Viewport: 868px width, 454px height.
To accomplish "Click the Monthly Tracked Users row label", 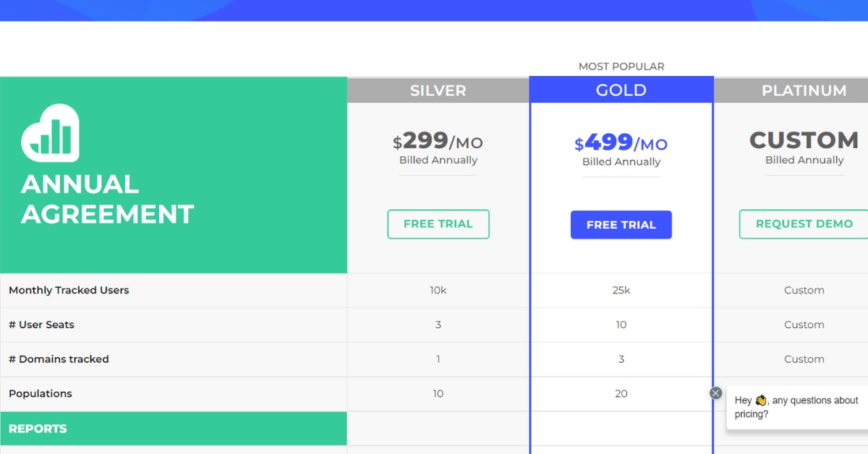I will [69, 291].
